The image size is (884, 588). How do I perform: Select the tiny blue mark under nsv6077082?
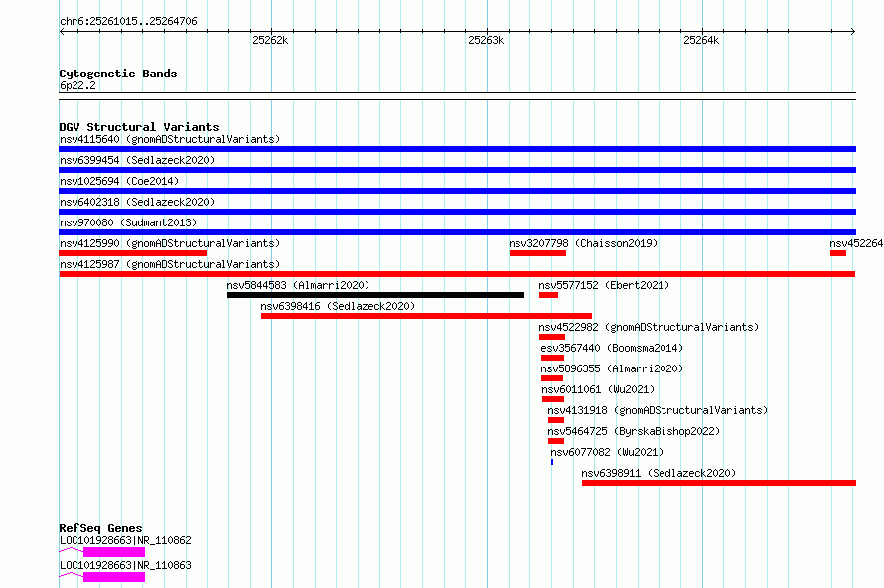click(x=552, y=462)
